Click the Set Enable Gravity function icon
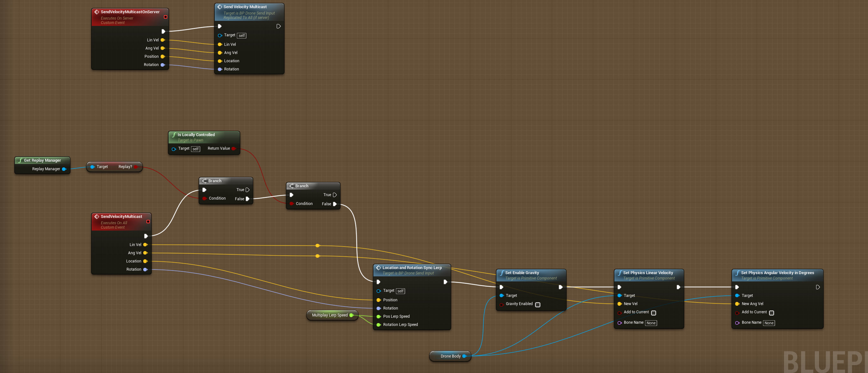 click(502, 273)
